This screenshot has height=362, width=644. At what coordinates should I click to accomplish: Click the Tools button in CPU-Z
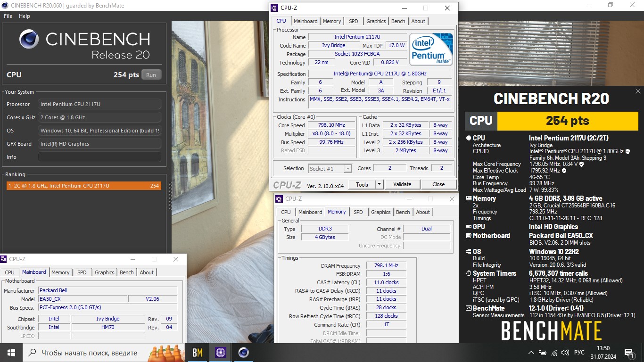click(362, 184)
